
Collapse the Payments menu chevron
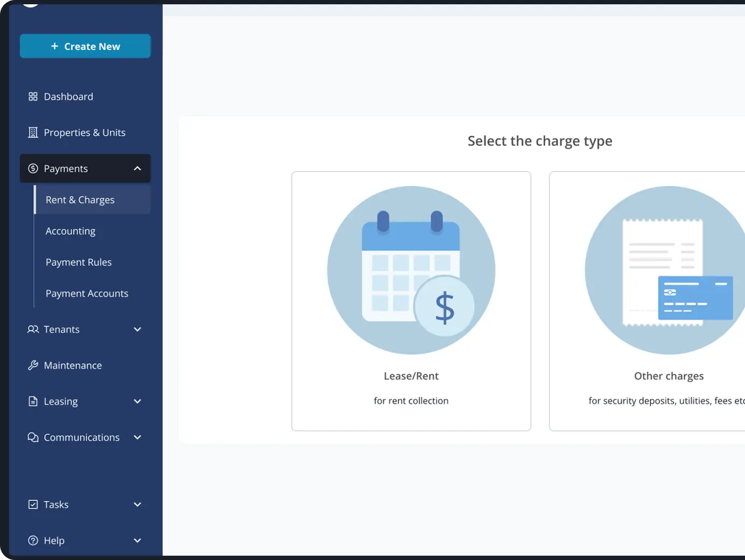[137, 169]
